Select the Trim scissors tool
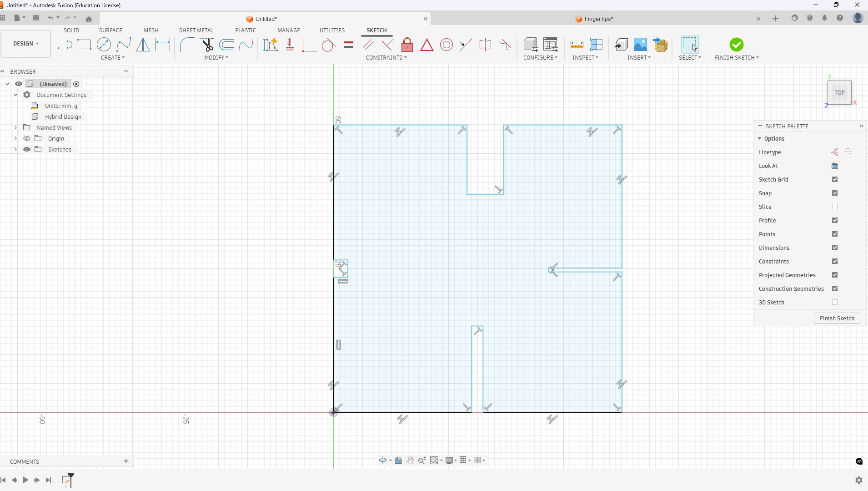 207,45
